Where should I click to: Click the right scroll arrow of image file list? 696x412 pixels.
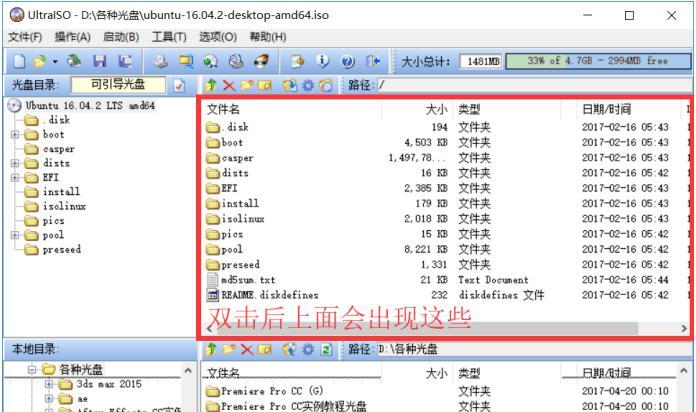click(x=684, y=329)
